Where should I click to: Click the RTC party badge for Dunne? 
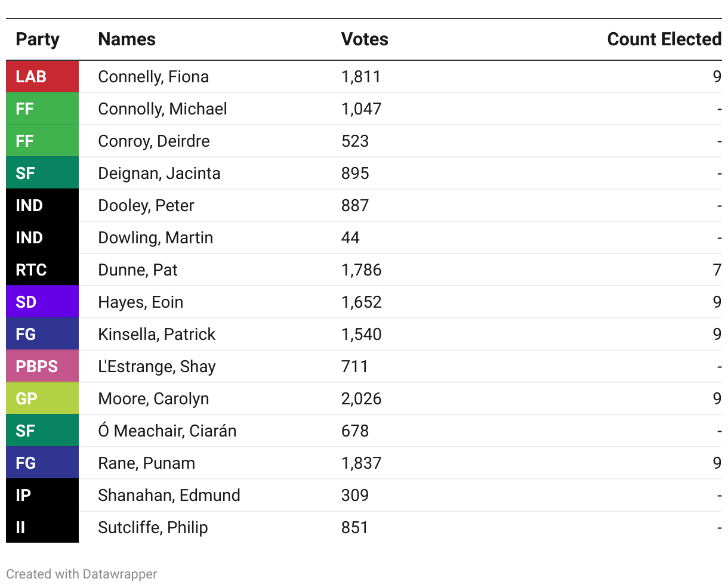coord(42,270)
